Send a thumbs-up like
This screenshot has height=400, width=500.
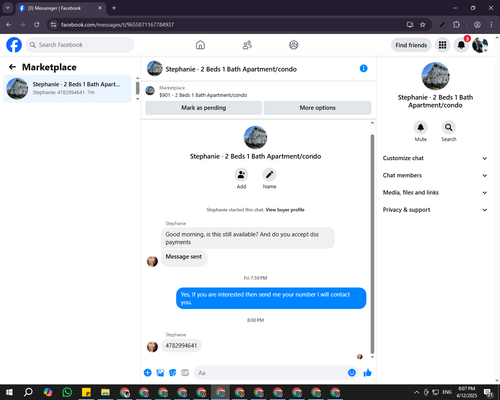[367, 373]
